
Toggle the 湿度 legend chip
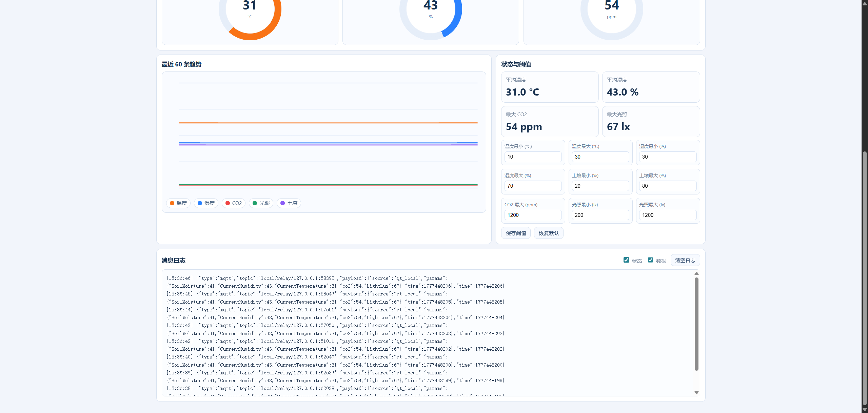(206, 203)
